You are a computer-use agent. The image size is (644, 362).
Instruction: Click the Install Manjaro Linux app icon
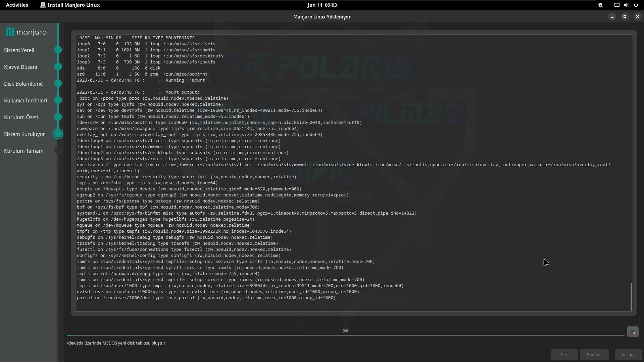(43, 5)
